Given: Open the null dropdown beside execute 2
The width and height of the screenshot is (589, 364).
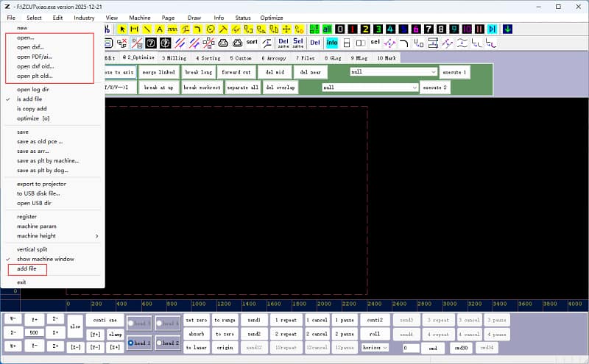Looking at the screenshot, I should 370,88.
